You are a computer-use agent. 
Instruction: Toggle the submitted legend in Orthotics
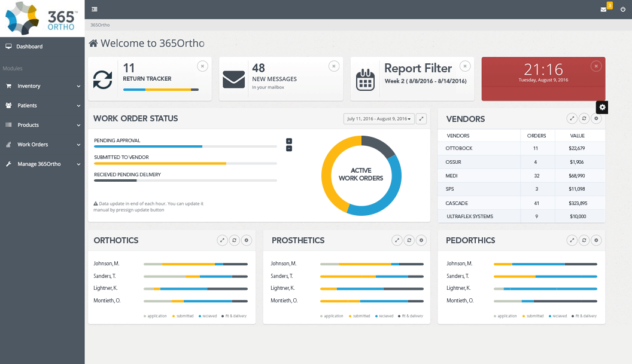click(x=183, y=316)
